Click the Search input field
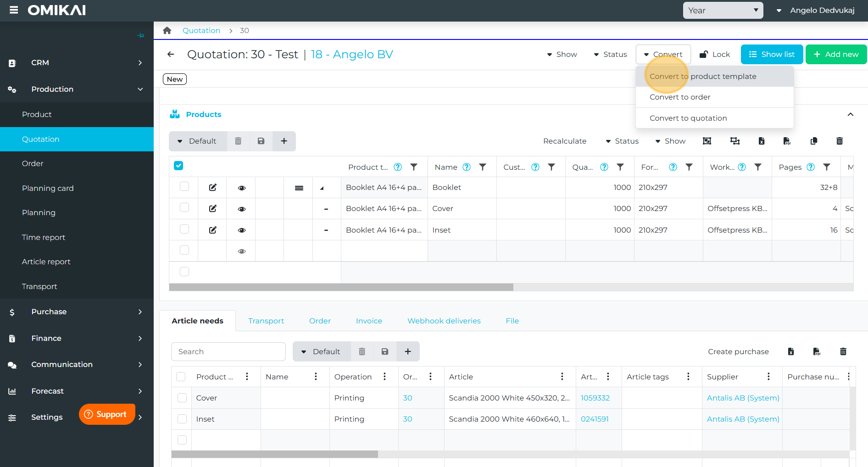Screen dimensions: 868x467 228,351
